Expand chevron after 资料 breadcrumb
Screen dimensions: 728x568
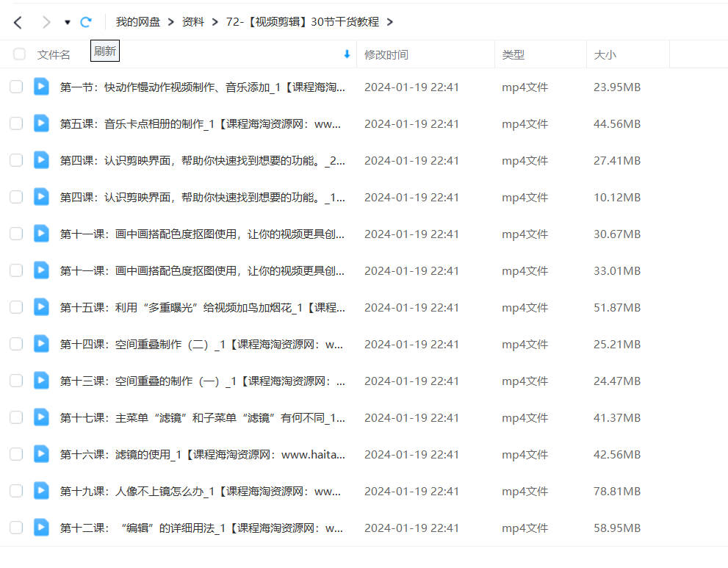click(x=215, y=22)
